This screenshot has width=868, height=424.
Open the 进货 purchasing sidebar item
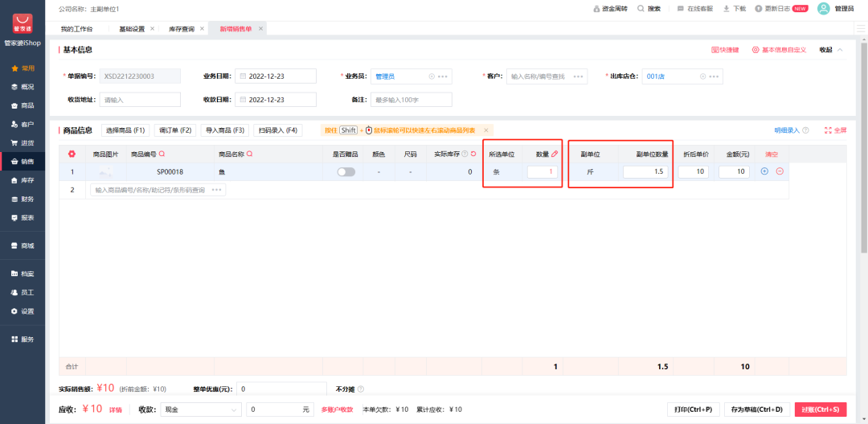click(x=23, y=143)
